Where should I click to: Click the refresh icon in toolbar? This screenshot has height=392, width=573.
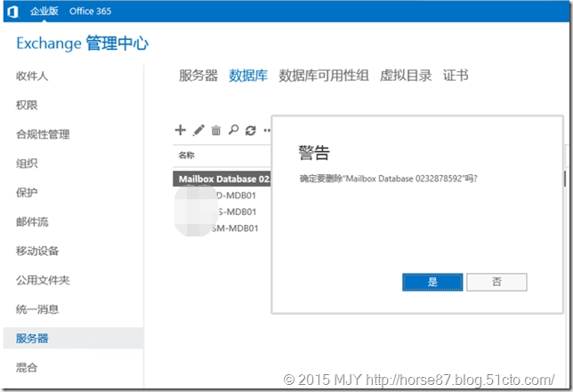click(250, 131)
